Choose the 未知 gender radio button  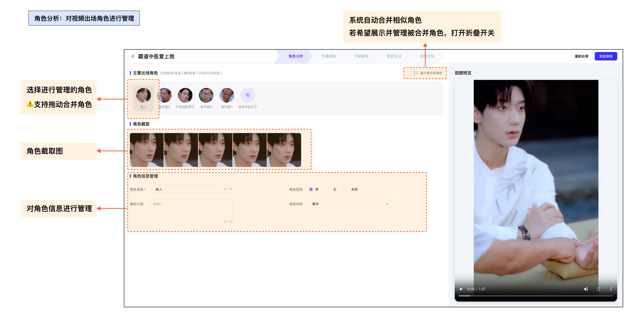point(347,189)
